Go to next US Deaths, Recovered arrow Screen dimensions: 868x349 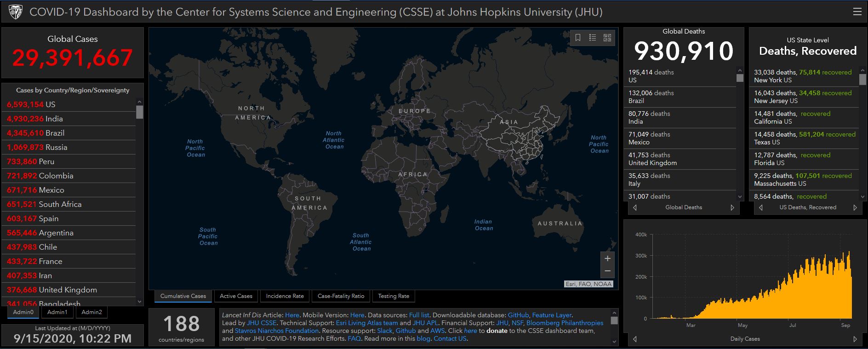[855, 207]
